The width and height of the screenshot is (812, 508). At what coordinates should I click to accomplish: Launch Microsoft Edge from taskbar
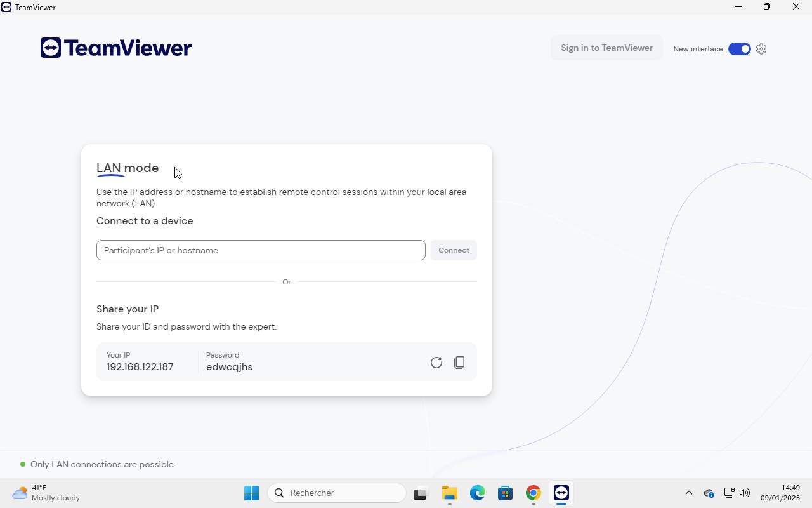point(478,493)
